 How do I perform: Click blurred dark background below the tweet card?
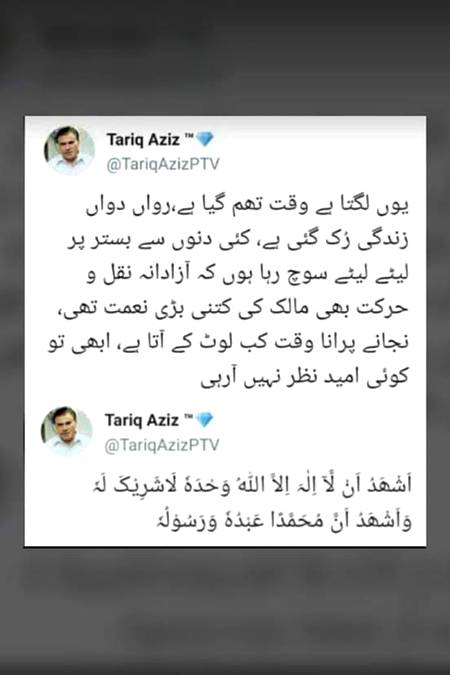[225, 611]
